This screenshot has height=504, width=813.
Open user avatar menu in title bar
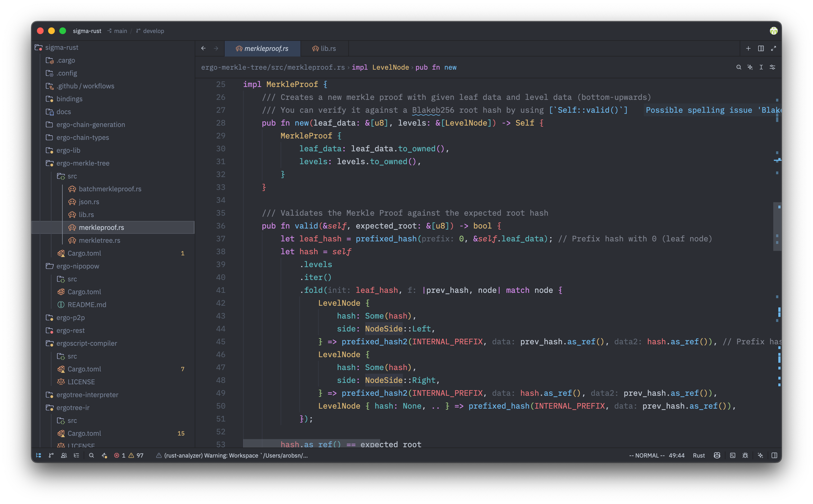pyautogui.click(x=773, y=31)
